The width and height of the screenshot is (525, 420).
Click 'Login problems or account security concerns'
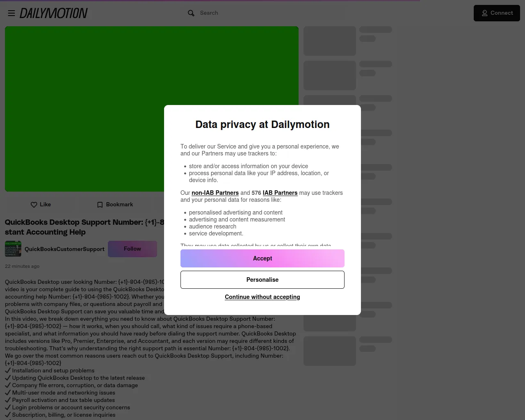click(x=67, y=408)
